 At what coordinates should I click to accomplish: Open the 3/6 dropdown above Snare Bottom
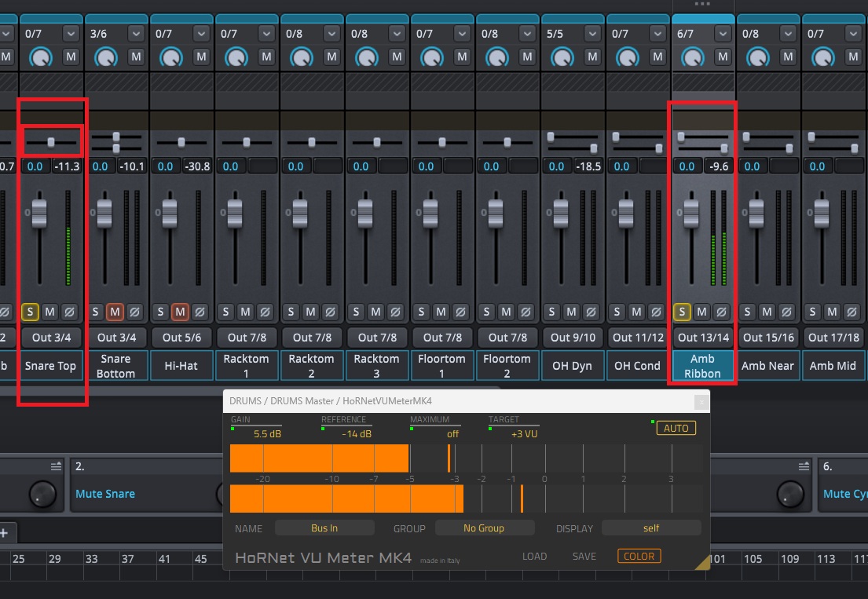(136, 34)
